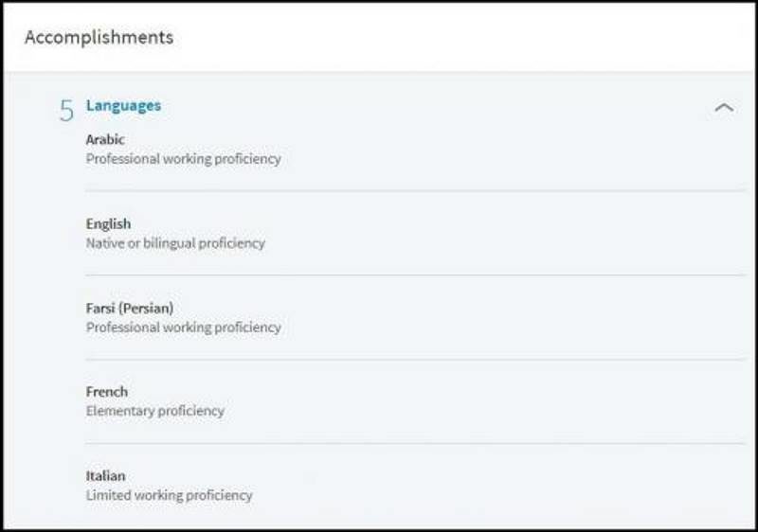Select the Accomplishments section title

(99, 37)
